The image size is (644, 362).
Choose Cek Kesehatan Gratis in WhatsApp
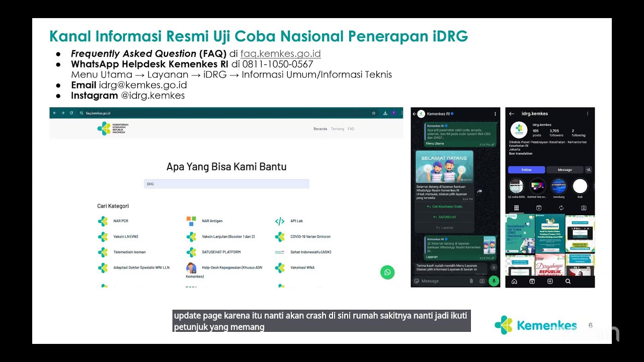[x=444, y=207]
